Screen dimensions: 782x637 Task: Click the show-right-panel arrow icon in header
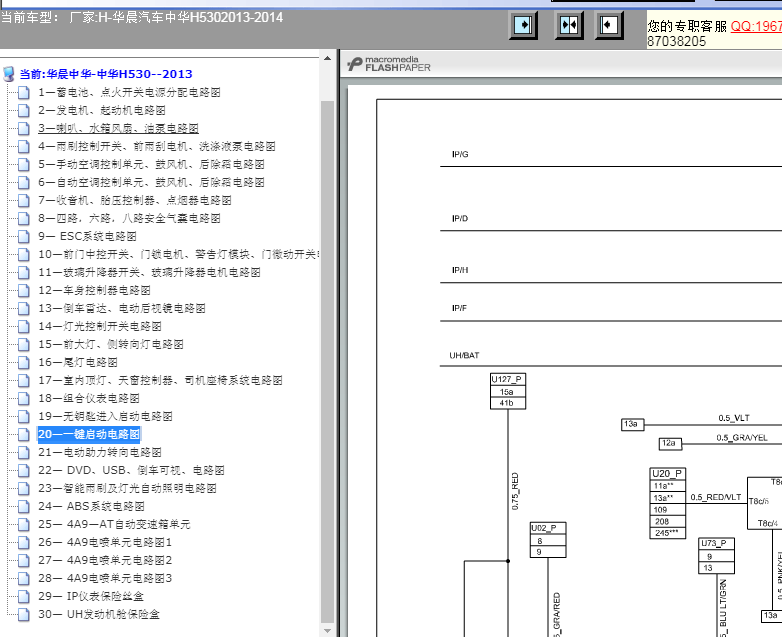click(x=523, y=25)
